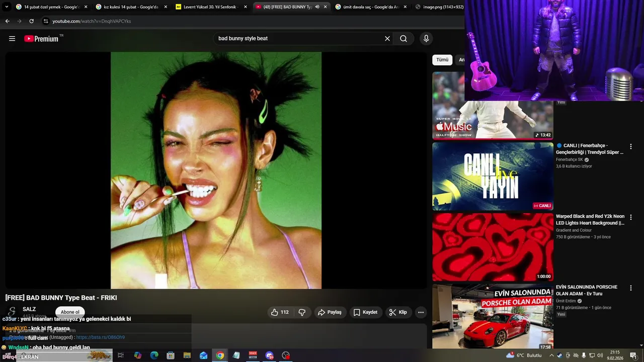Screen dimensions: 644x362
Task: Mute the tab via speaker icon on BAD BUNNY tab
Action: click(x=317, y=7)
